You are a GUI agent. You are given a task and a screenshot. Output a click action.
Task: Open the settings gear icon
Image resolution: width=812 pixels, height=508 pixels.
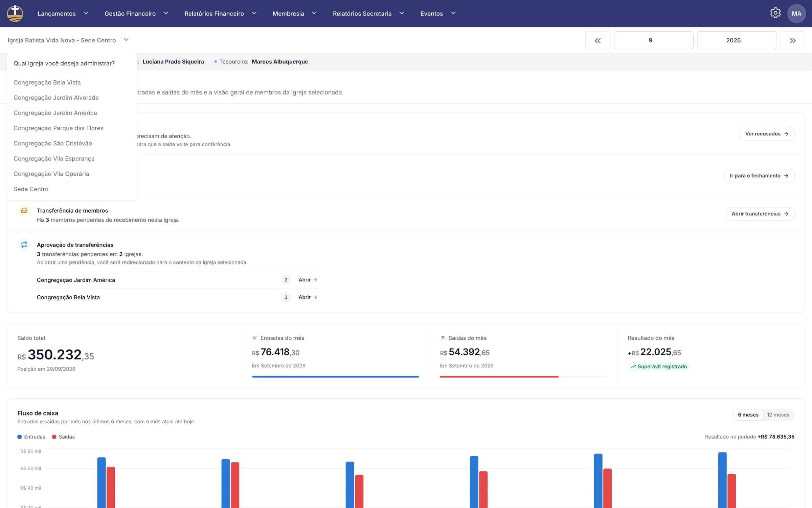click(775, 13)
